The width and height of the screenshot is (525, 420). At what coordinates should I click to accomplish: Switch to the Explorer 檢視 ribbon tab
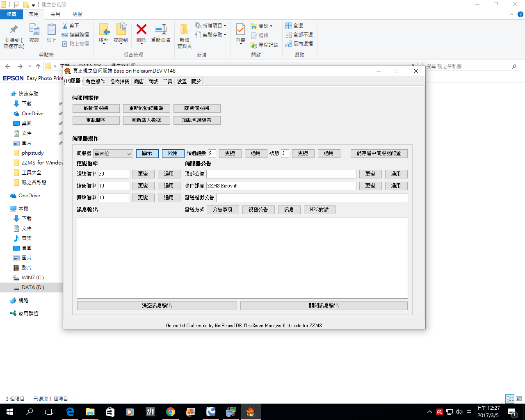77,14
